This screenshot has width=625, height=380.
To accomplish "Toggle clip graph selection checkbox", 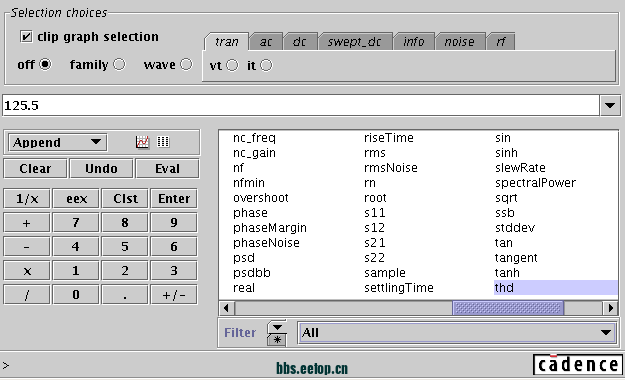I will tap(26, 37).
